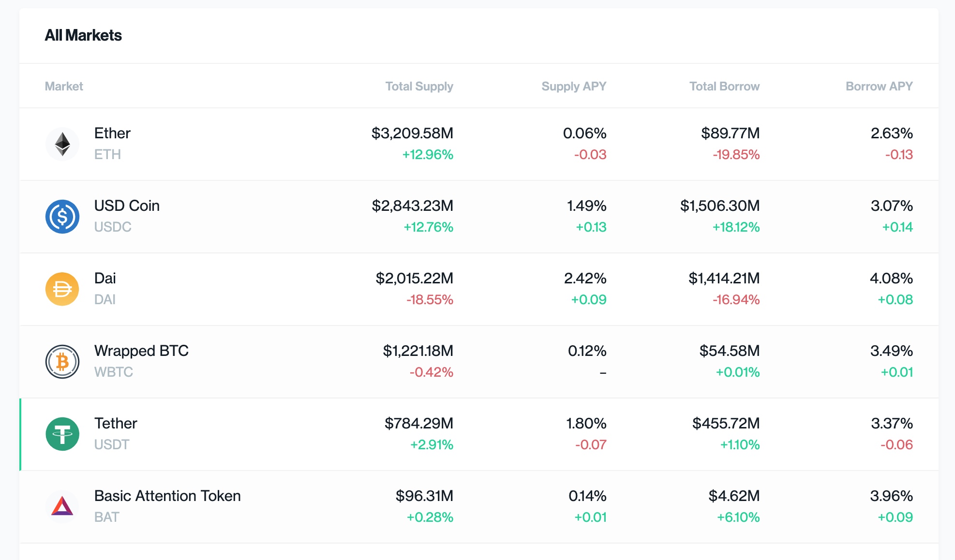Click the Wrapped BTC bitcoin icon
The width and height of the screenshot is (955, 560).
[62, 362]
